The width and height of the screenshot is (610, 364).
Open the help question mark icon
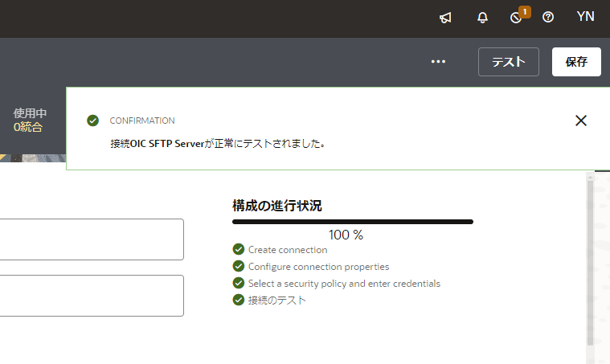click(x=548, y=17)
